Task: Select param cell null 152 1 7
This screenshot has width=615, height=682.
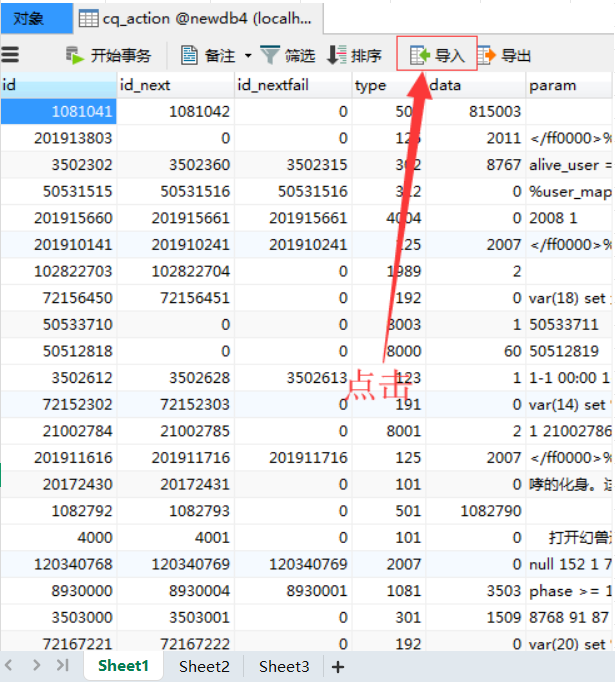Action: tap(570, 564)
